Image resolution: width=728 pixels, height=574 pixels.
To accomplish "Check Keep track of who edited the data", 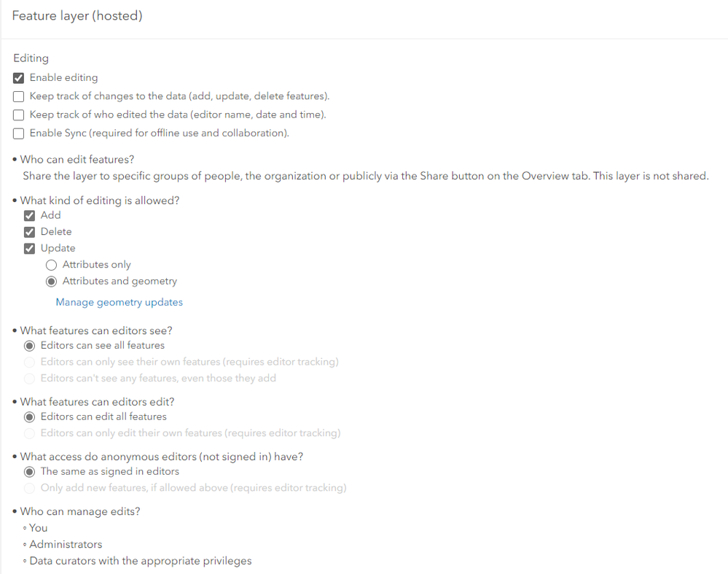I will pyautogui.click(x=19, y=115).
